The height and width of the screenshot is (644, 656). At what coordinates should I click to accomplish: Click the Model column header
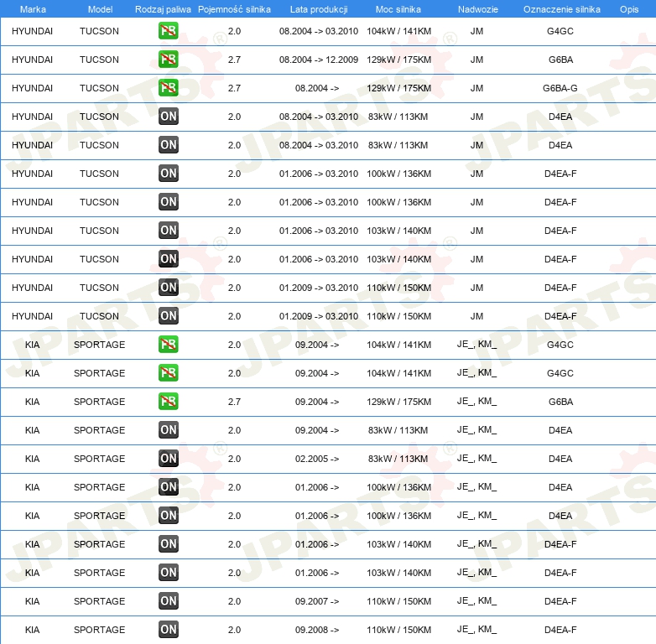pos(100,9)
